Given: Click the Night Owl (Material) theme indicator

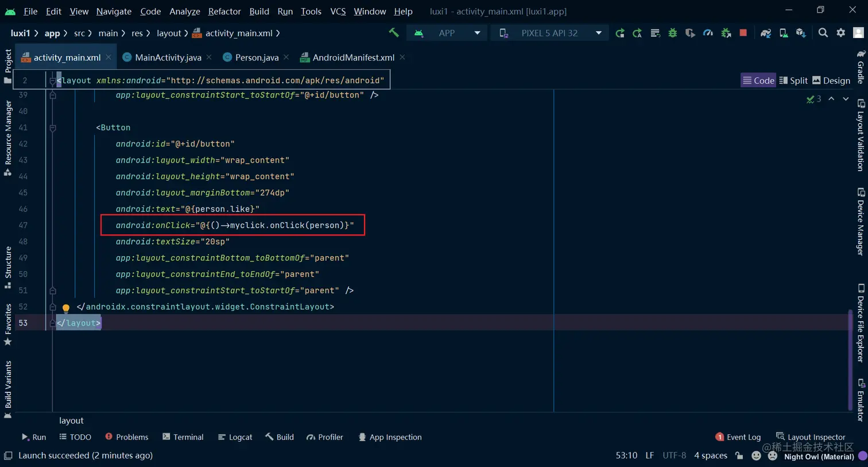Looking at the screenshot, I should [819, 457].
